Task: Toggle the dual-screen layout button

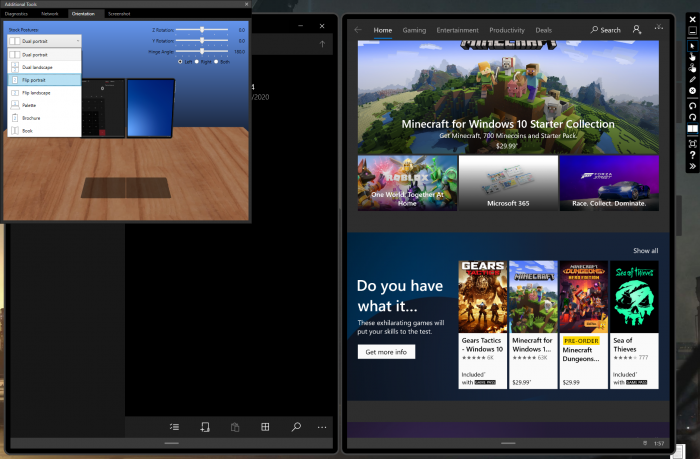Action: (692, 129)
